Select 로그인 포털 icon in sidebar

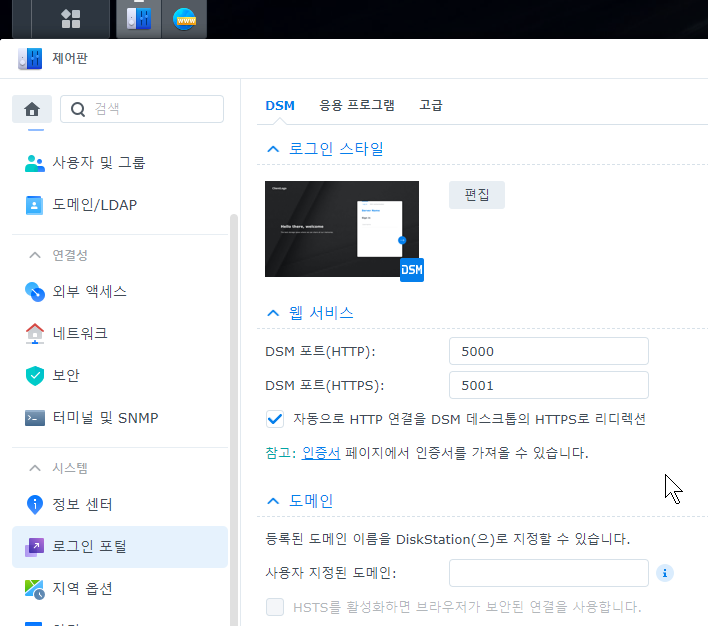35,547
